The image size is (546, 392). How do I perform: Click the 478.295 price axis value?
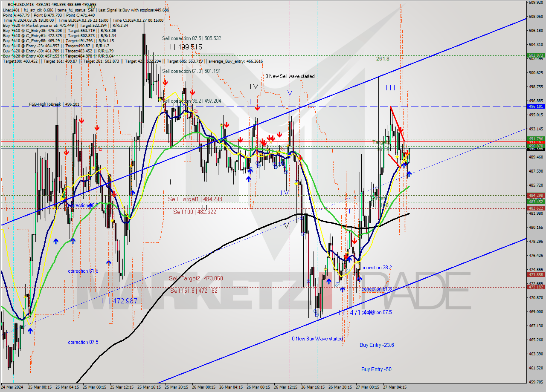point(536,241)
